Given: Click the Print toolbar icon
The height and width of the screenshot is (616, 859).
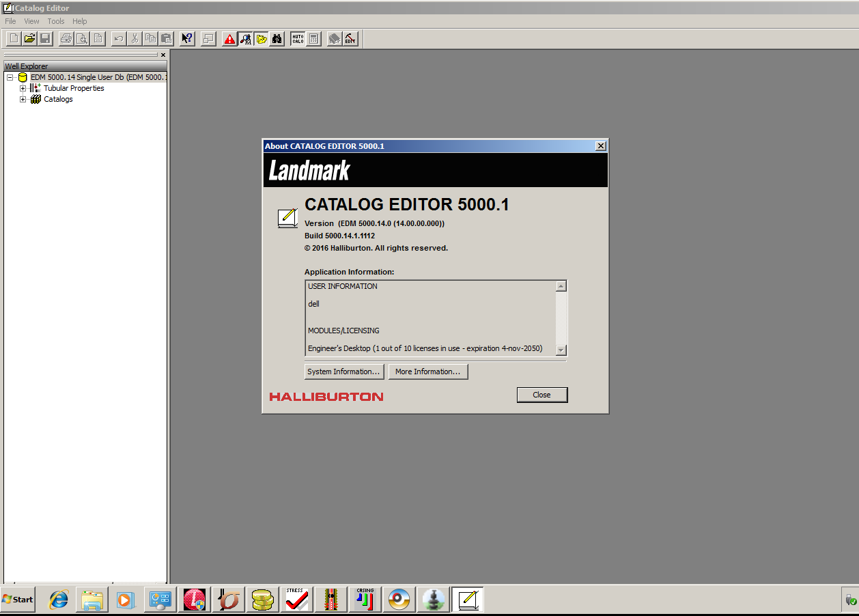Looking at the screenshot, I should click(66, 39).
